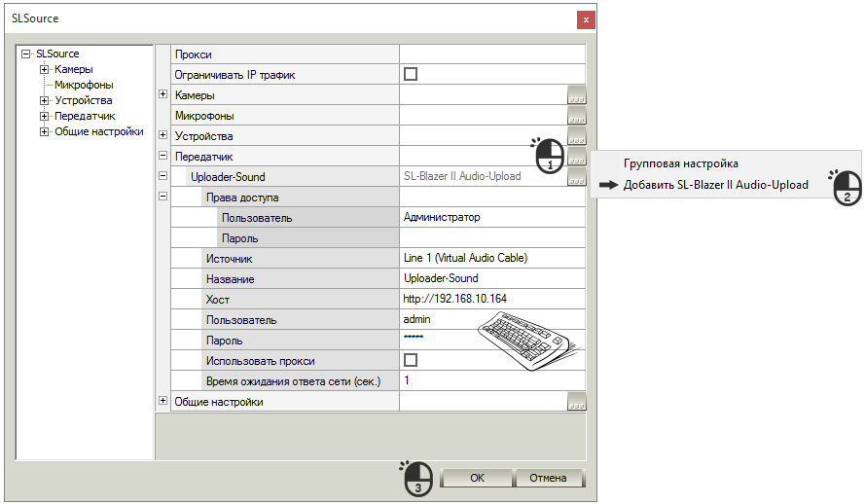Image resolution: width=865 pixels, height=504 pixels.
Task: Open the ellipsis button in Микрофоны row
Action: pyautogui.click(x=576, y=116)
